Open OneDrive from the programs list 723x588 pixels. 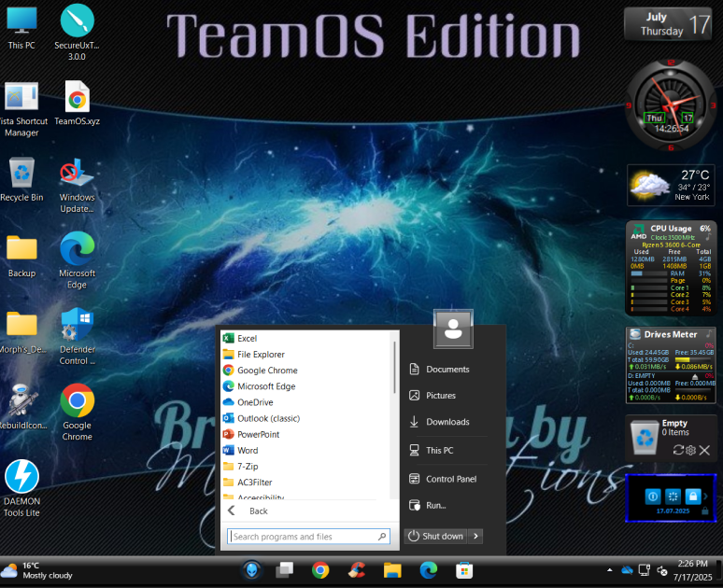306,402
